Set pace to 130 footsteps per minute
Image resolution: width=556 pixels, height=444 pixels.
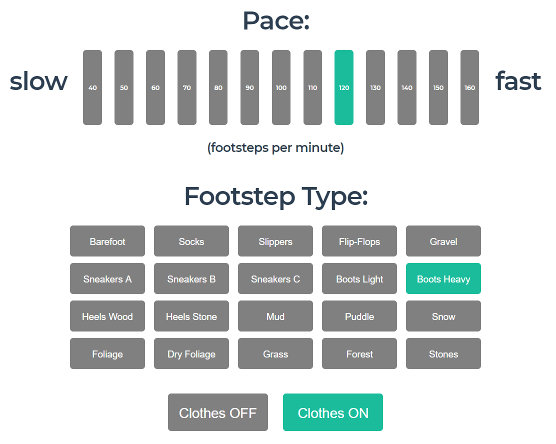coord(376,88)
